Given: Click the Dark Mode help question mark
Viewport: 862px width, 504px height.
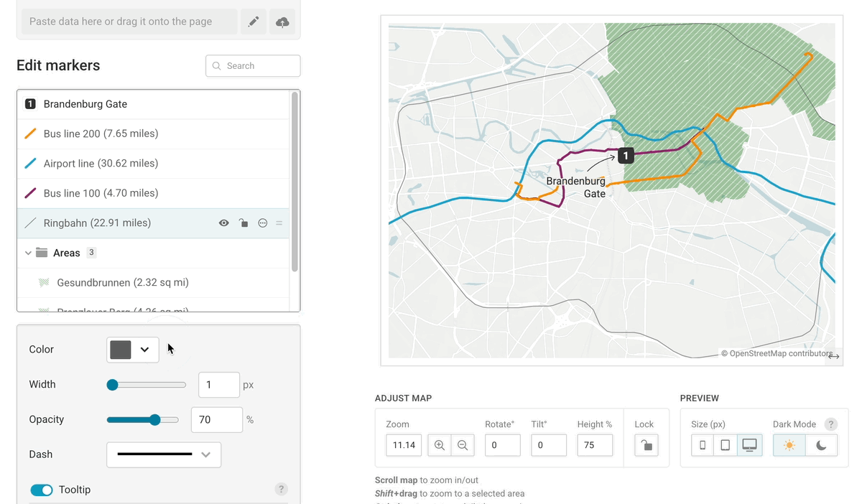Looking at the screenshot, I should 831,424.
